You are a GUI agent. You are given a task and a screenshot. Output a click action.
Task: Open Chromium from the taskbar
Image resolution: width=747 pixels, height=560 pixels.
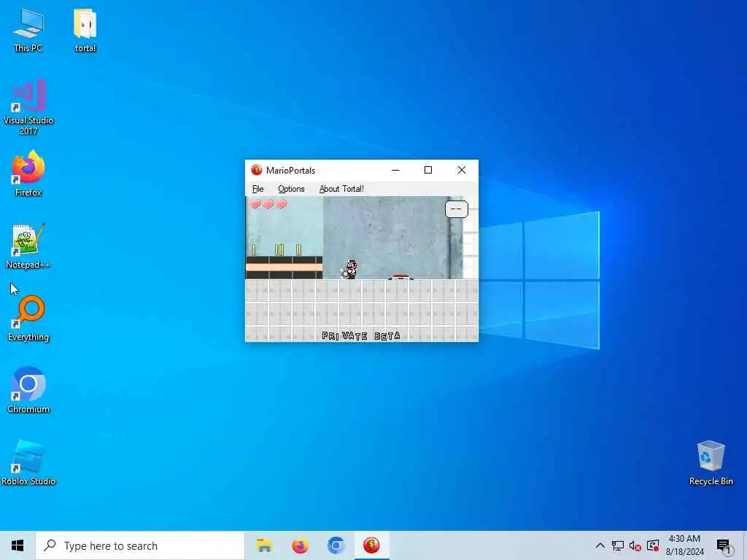[x=336, y=545]
